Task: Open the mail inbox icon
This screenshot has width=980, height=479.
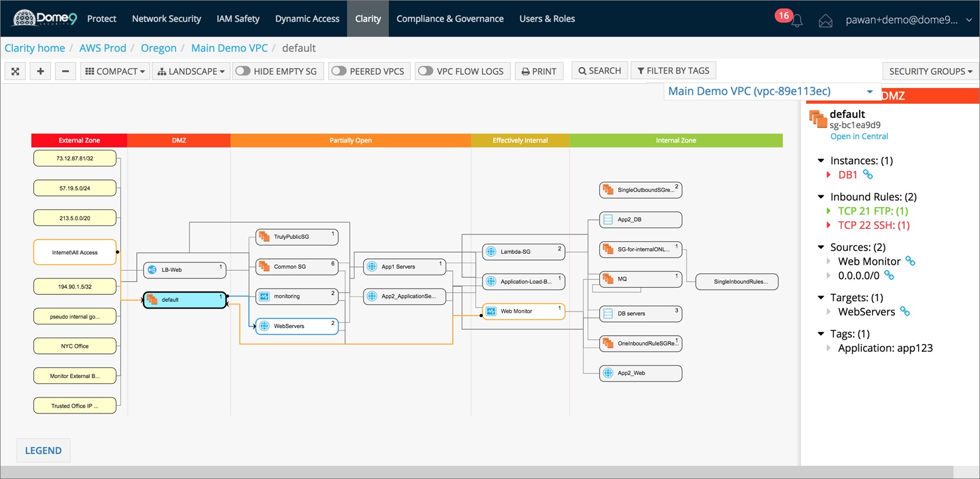Action: pyautogui.click(x=825, y=21)
